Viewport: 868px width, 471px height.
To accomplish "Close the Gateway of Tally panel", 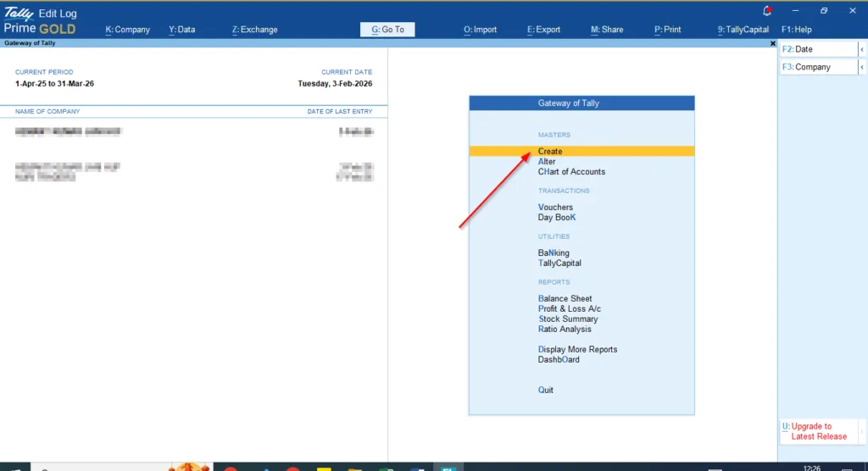I will tap(773, 43).
